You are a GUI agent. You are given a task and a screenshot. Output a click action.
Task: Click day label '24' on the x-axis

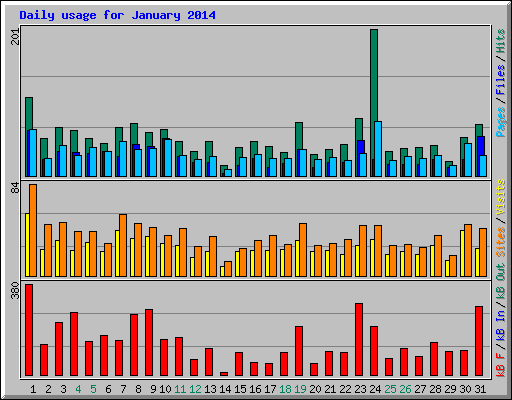click(x=375, y=389)
